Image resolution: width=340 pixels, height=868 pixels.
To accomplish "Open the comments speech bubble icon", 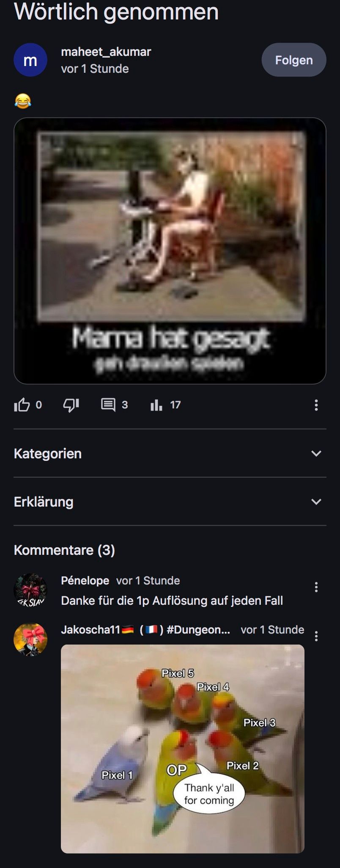I will pos(108,405).
